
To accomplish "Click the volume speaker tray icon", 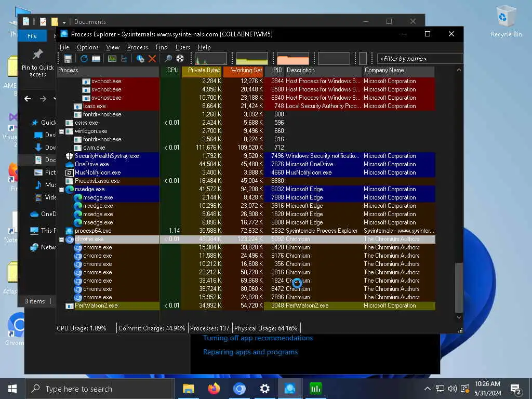I will pyautogui.click(x=452, y=389).
